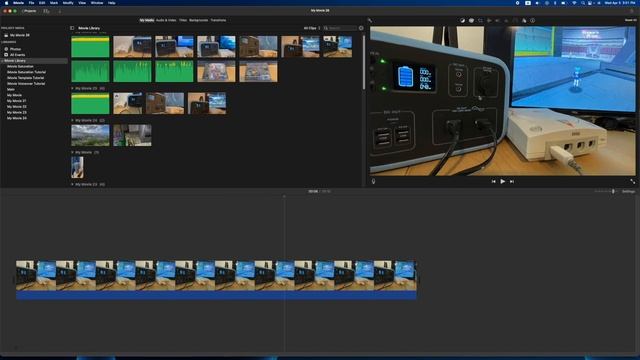Collapse the My Movie 23 event group

pyautogui.click(x=73, y=184)
